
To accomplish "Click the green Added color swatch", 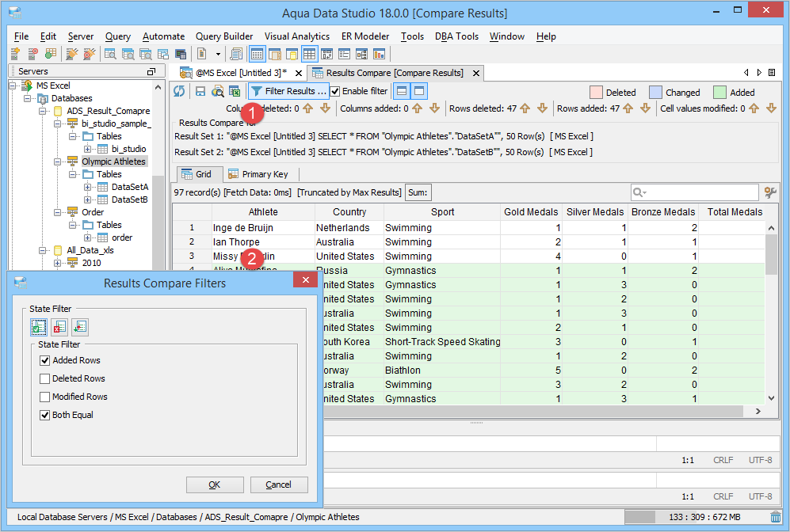I will pyautogui.click(x=719, y=93).
